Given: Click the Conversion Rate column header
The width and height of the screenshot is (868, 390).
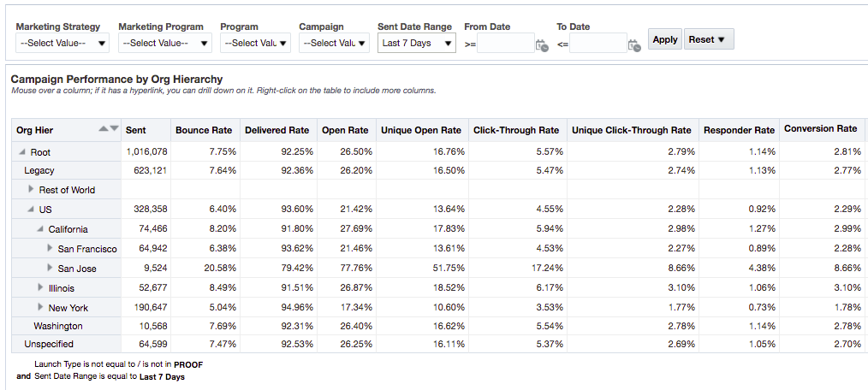Looking at the screenshot, I should pos(820,129).
